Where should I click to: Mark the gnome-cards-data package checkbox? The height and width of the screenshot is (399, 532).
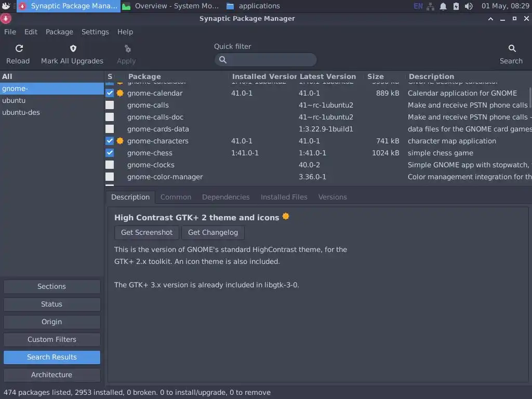[110, 129]
